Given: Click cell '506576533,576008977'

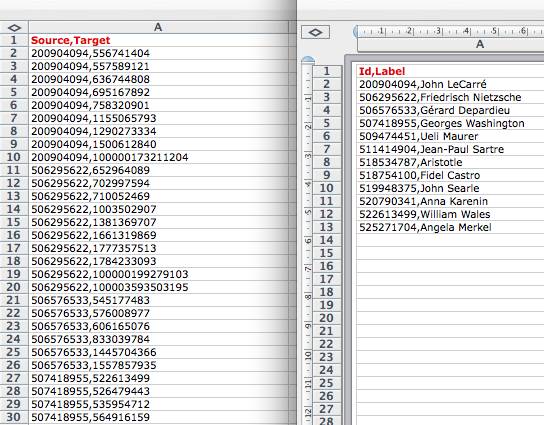Looking at the screenshot, I should pos(158,313).
